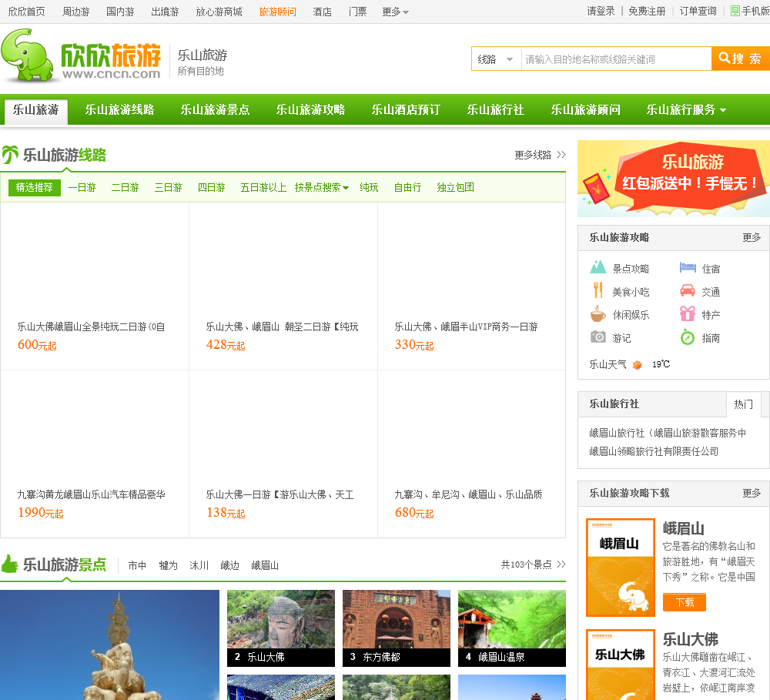Click the orange 下载 button for 峨眉山
Image resolution: width=770 pixels, height=700 pixels.
coord(684,602)
